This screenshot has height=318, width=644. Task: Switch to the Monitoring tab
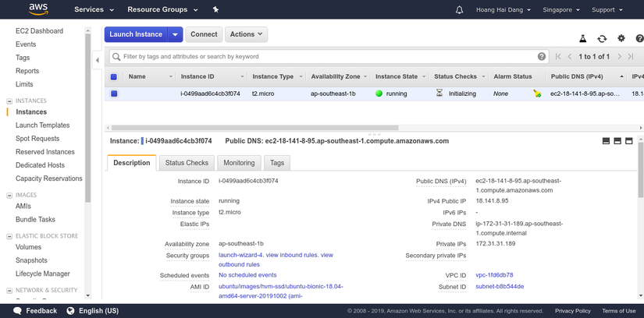click(x=239, y=163)
